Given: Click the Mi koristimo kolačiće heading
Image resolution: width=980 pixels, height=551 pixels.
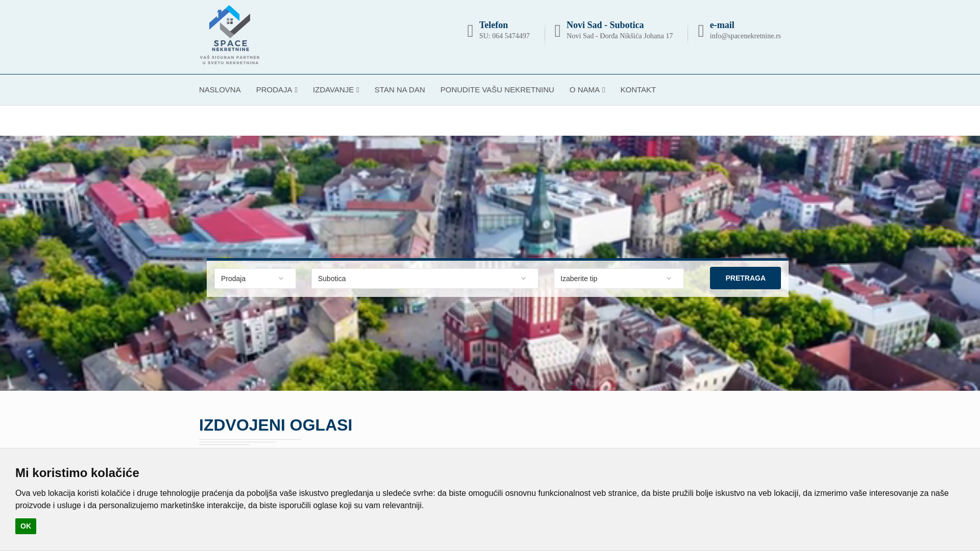Looking at the screenshot, I should (77, 473).
